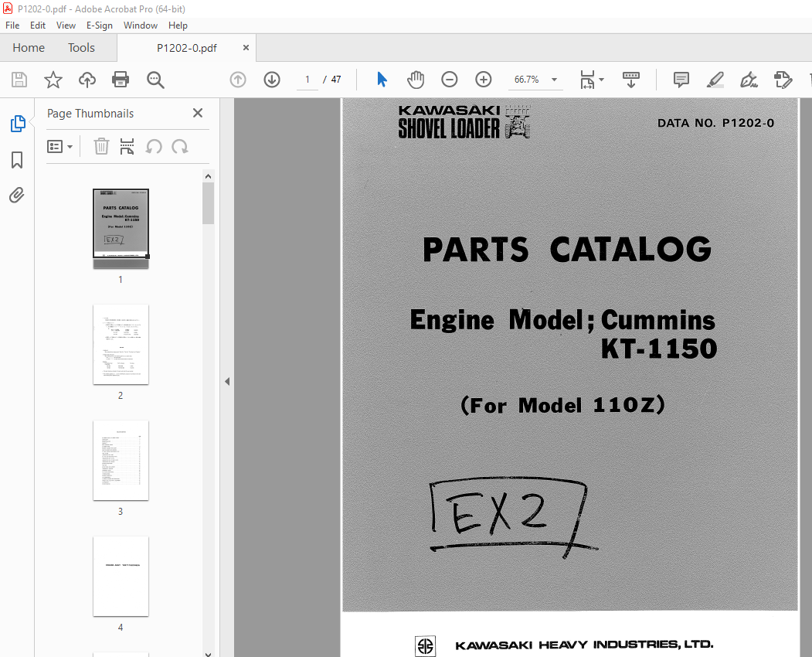
Task: Switch to the Home tab
Action: (x=29, y=48)
